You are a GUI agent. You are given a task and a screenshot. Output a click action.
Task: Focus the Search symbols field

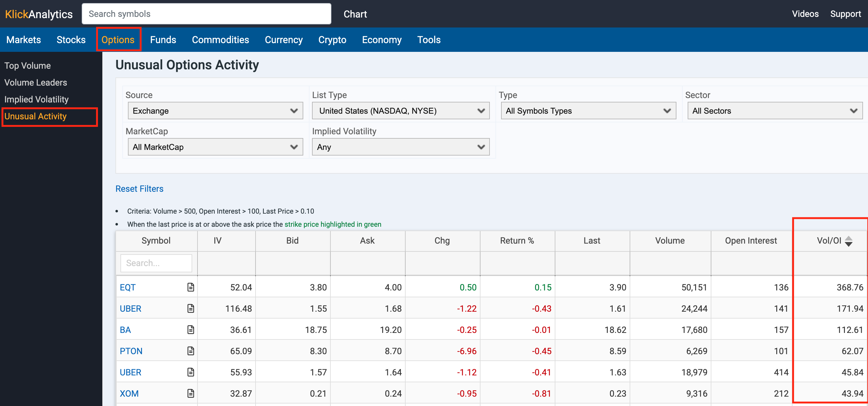206,14
